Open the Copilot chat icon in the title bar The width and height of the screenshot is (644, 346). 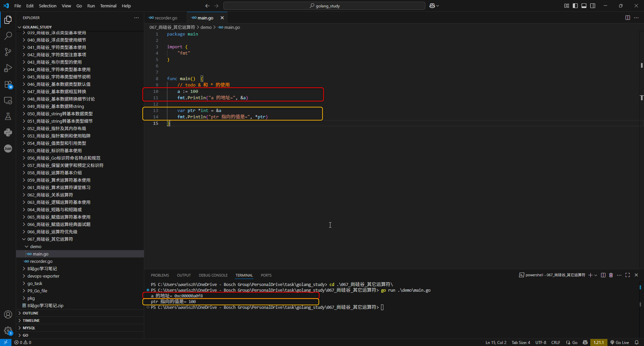coord(432,6)
